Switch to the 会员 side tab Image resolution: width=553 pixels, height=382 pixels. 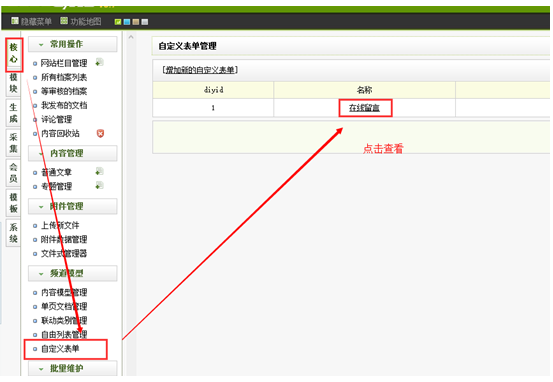coord(13,173)
